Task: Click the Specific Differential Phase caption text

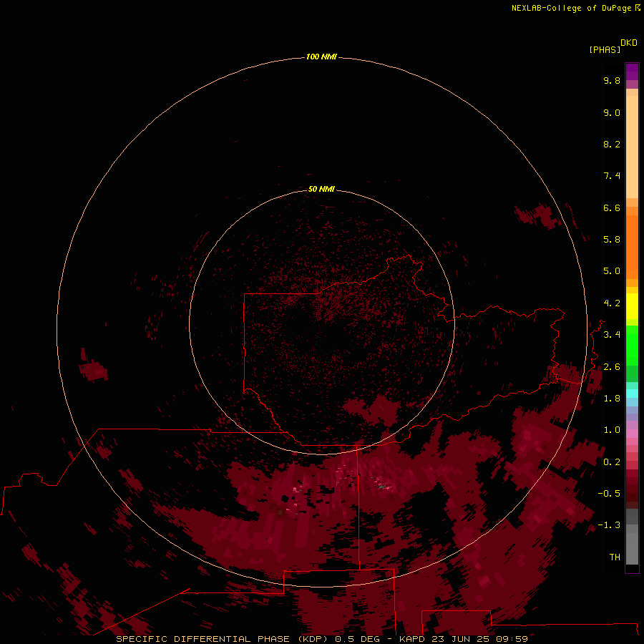Action: 322,639
